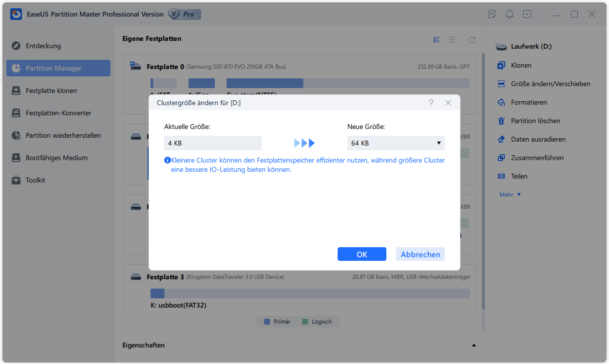Viewport: 609px width, 364px height.
Task: Open Toolkit in the sidebar
Action: click(x=58, y=180)
